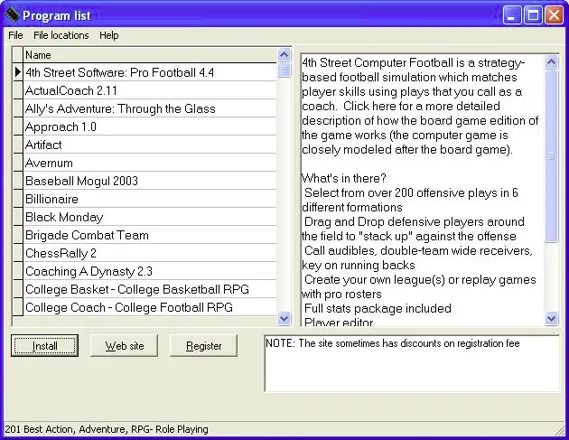Select the Artifact entry
Viewport: 569px width, 440px height.
point(150,145)
